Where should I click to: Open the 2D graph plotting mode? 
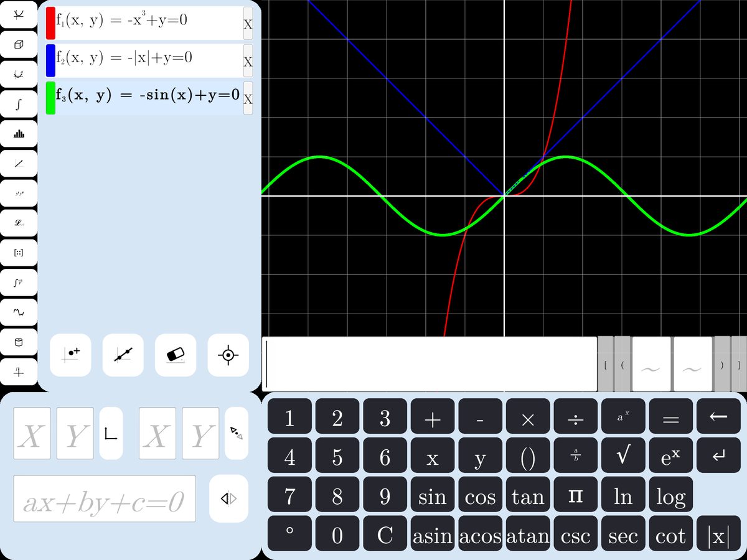pos(19,14)
